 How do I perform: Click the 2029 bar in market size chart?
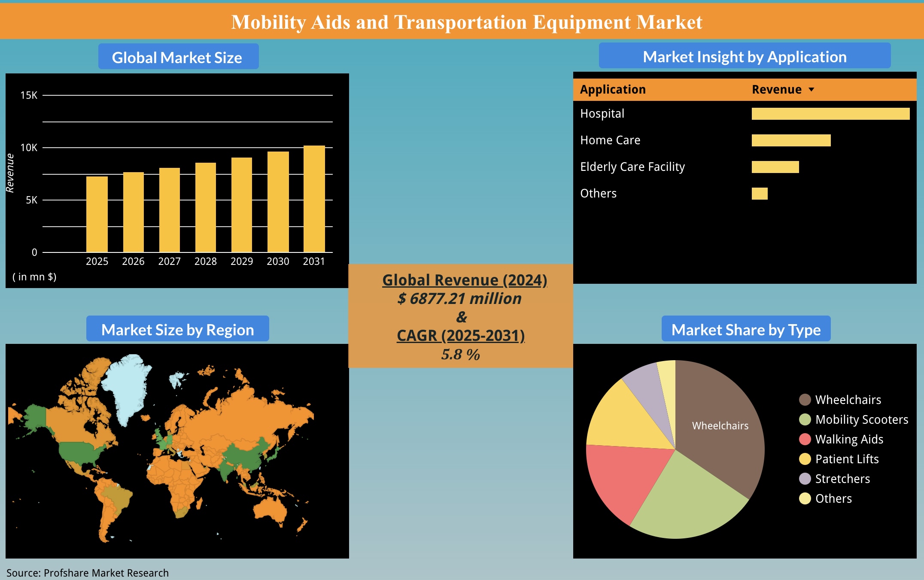click(x=242, y=205)
